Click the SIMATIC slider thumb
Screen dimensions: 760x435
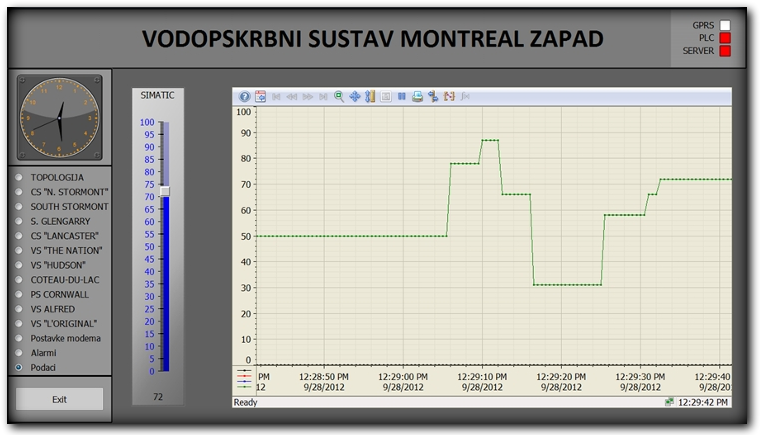pyautogui.click(x=165, y=191)
